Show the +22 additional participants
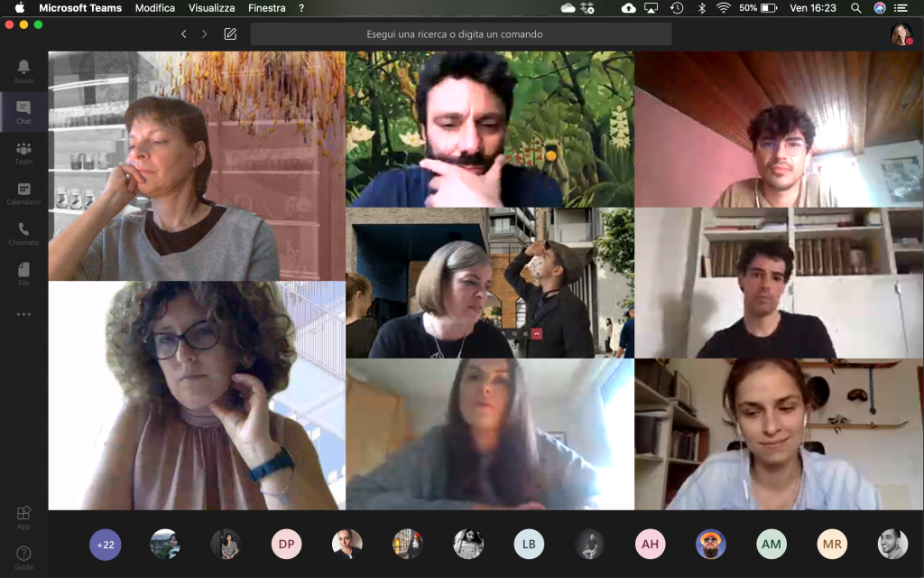This screenshot has height=578, width=924. (x=105, y=544)
